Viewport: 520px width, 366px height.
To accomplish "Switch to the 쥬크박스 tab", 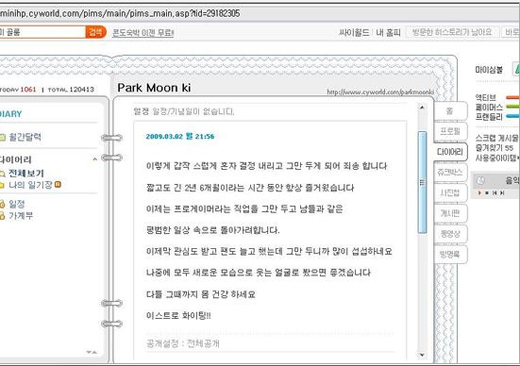I will [x=450, y=172].
